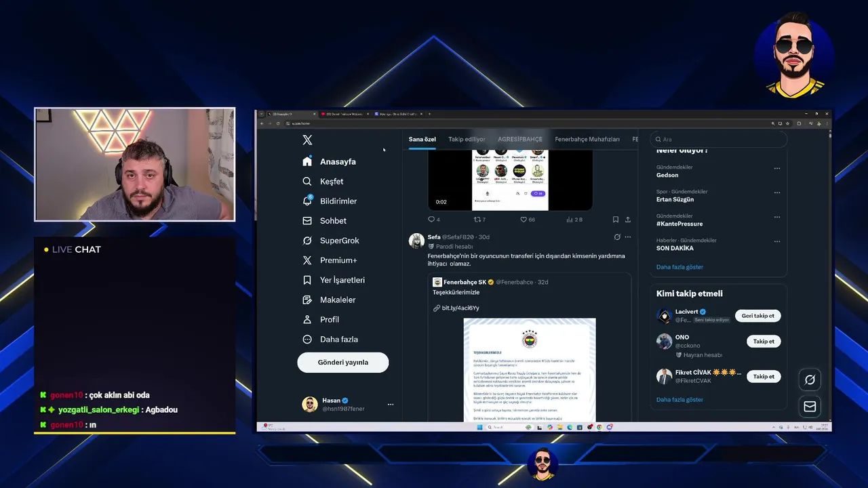Click the Grok icon on Sefa's post

(x=617, y=237)
